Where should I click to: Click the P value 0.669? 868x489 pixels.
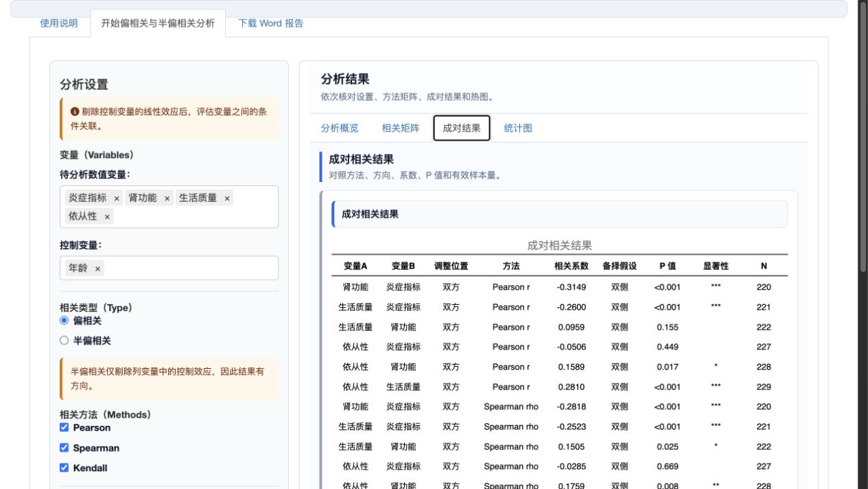pyautogui.click(x=668, y=466)
